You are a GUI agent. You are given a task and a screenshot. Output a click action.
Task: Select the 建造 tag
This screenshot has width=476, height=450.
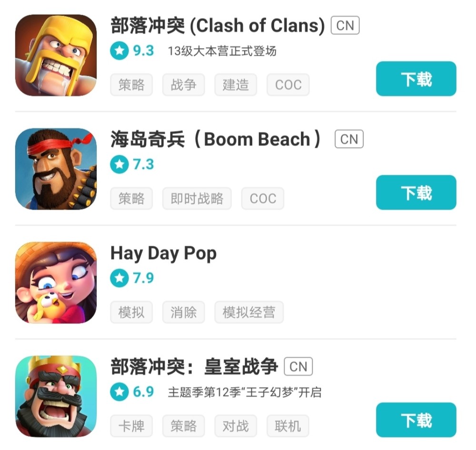pyautogui.click(x=236, y=85)
